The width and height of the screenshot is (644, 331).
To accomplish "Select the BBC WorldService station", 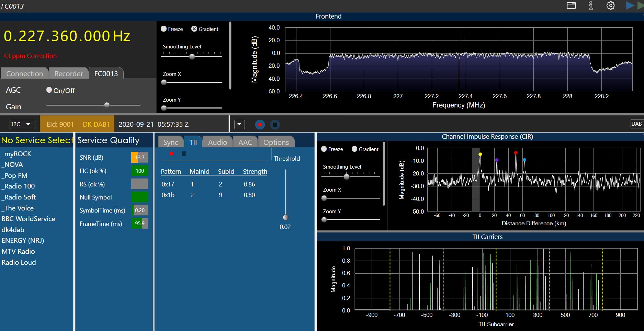I will (x=28, y=219).
